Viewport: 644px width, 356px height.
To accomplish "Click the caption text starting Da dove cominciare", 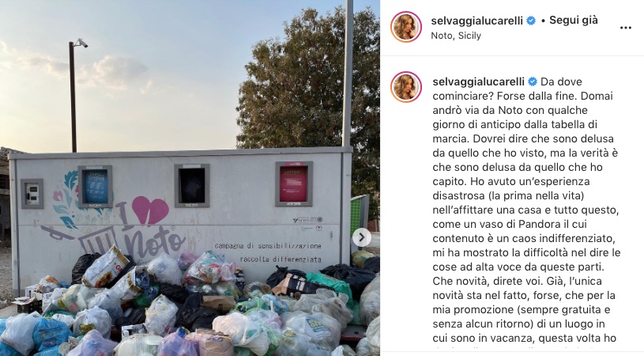I will (x=525, y=210).
